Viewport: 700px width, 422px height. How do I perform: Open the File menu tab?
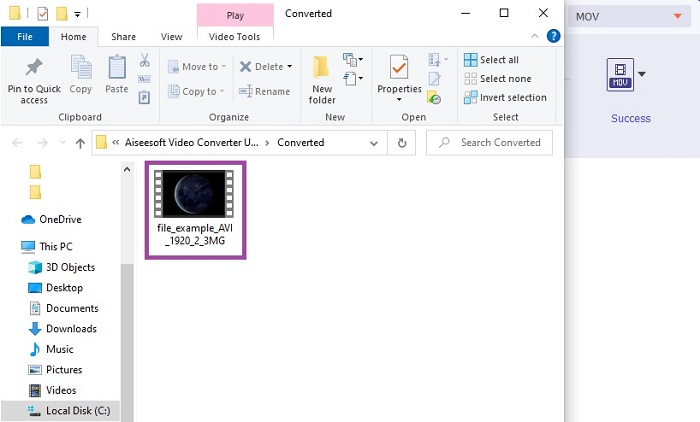pyautogui.click(x=25, y=37)
